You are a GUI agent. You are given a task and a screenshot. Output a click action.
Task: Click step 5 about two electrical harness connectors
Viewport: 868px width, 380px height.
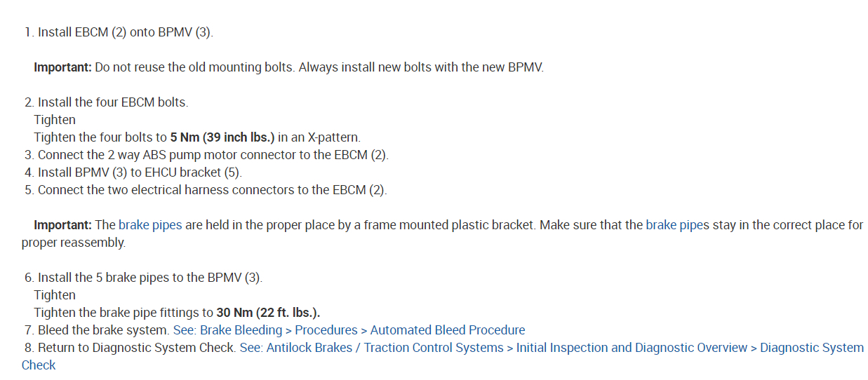(x=212, y=190)
